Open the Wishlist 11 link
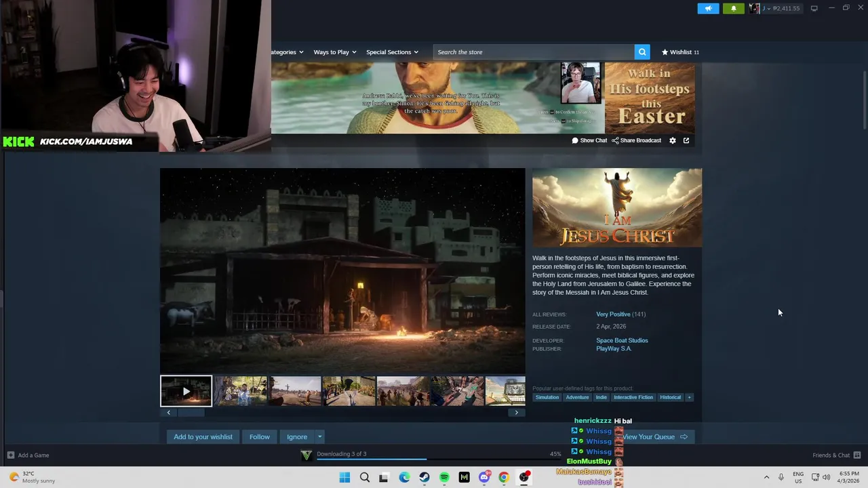Screen dimensions: 868x488 pyautogui.click(x=680, y=52)
